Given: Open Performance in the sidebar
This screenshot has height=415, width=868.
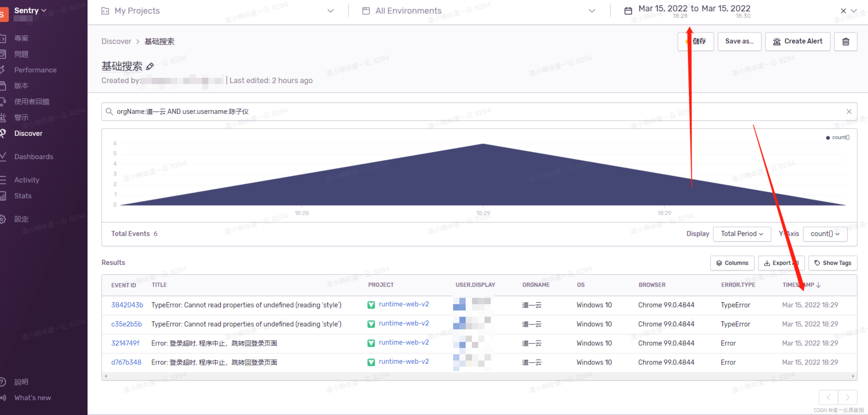Looking at the screenshot, I should pyautogui.click(x=35, y=70).
